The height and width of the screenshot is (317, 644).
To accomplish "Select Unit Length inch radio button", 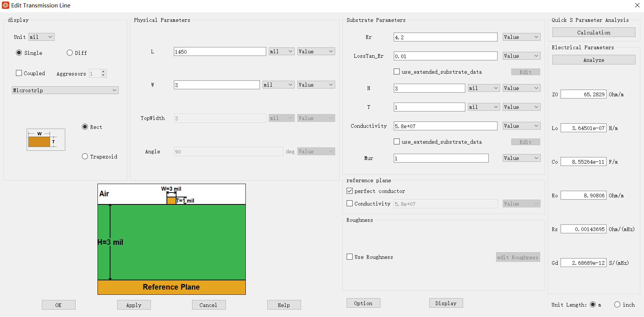I will (617, 304).
